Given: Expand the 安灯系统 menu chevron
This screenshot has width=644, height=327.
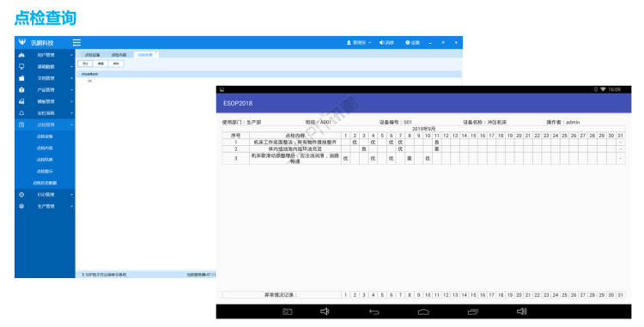Looking at the screenshot, I should pos(71,113).
